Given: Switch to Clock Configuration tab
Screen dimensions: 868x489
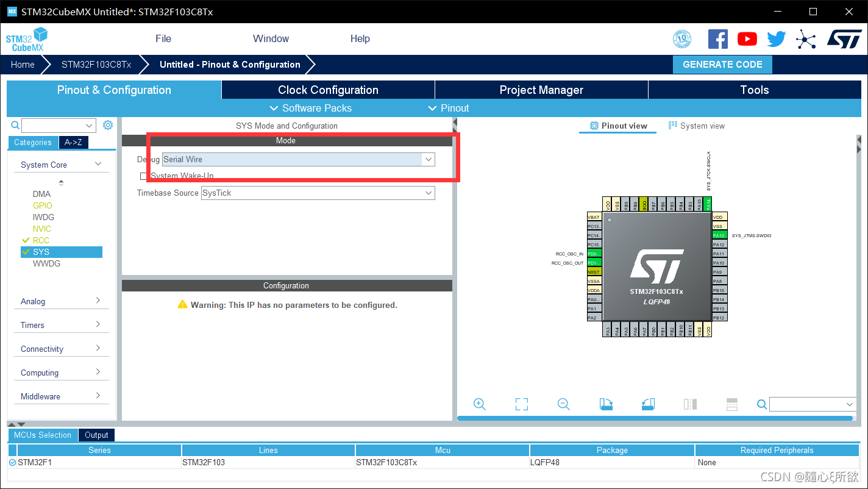Looking at the screenshot, I should click(328, 90).
